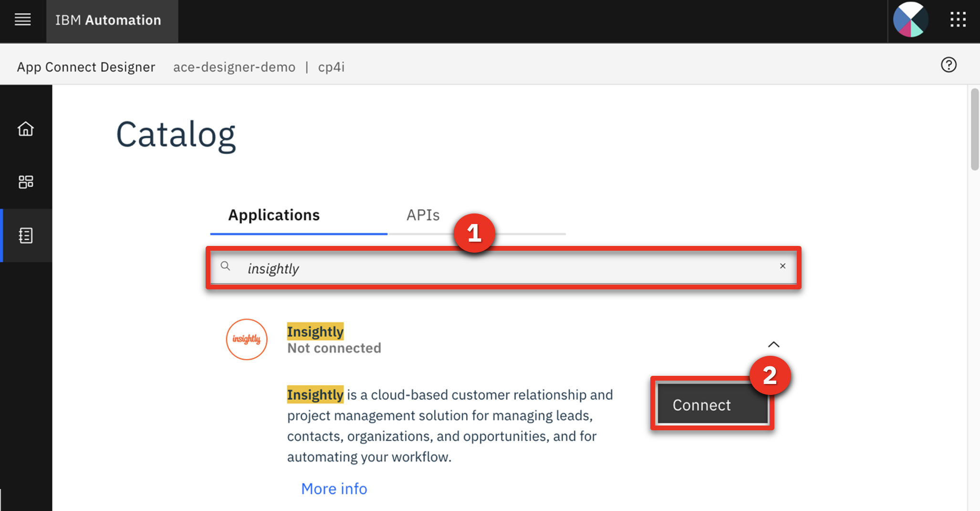Click the help question mark icon

(x=949, y=65)
